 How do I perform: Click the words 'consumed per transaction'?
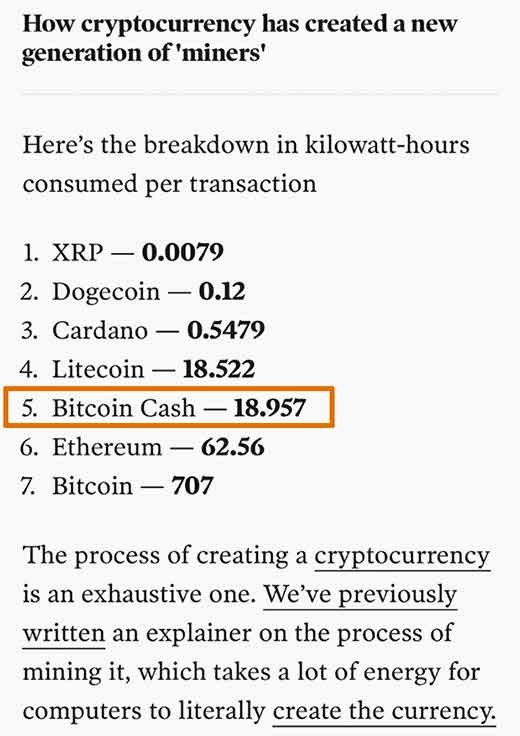(x=169, y=184)
